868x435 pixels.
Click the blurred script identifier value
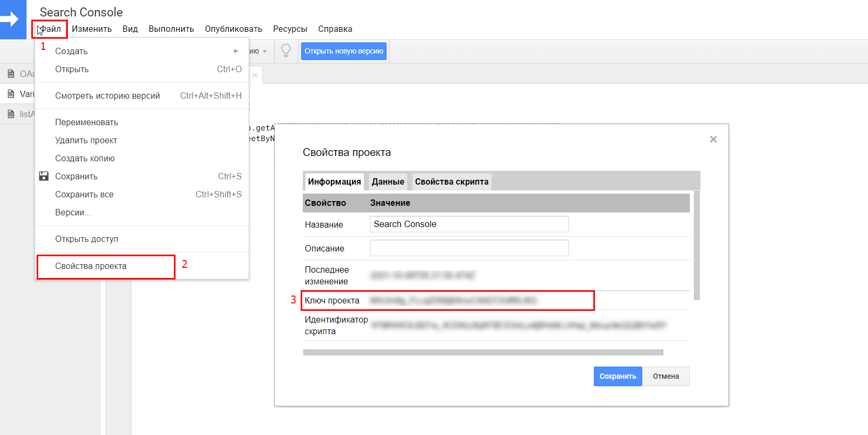click(518, 325)
